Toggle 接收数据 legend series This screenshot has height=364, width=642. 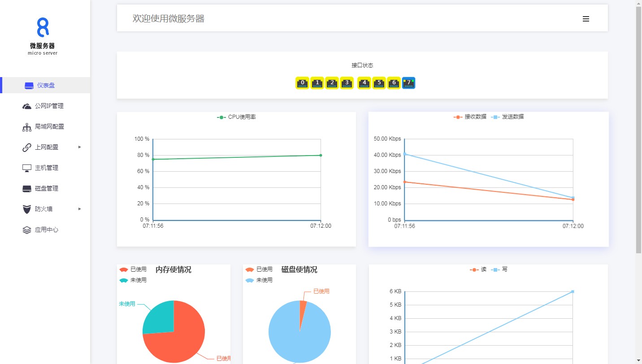470,117
